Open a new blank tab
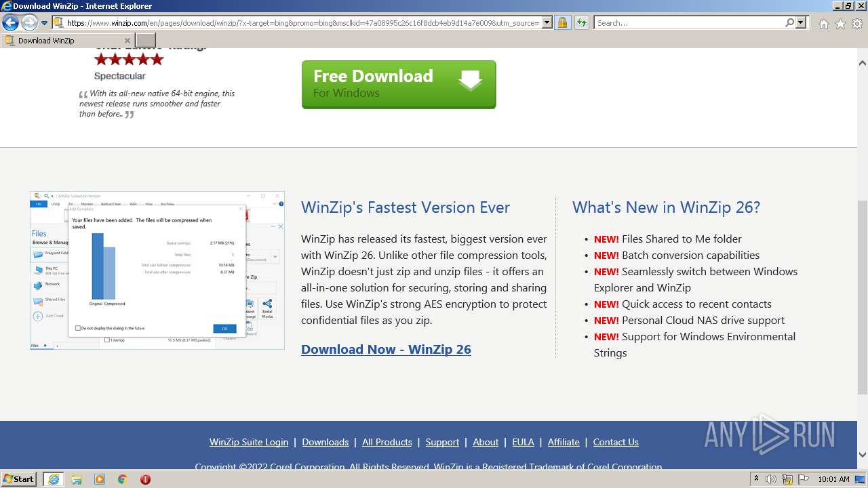The width and height of the screenshot is (868, 488). point(146,41)
